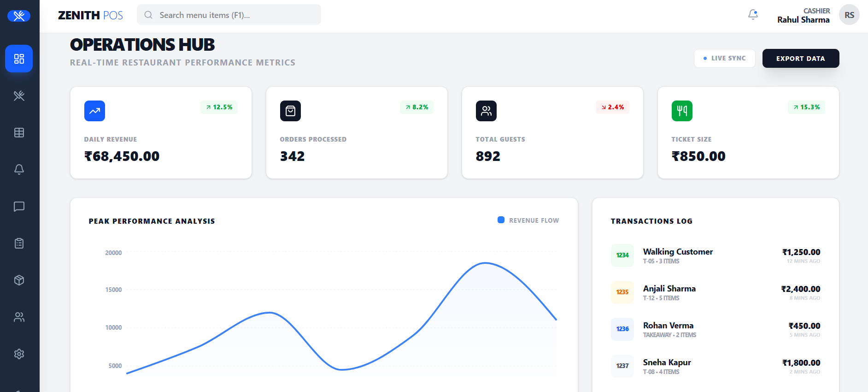Viewport: 868px width, 392px height.
Task: Open the staff users sidebar icon
Action: 19,317
